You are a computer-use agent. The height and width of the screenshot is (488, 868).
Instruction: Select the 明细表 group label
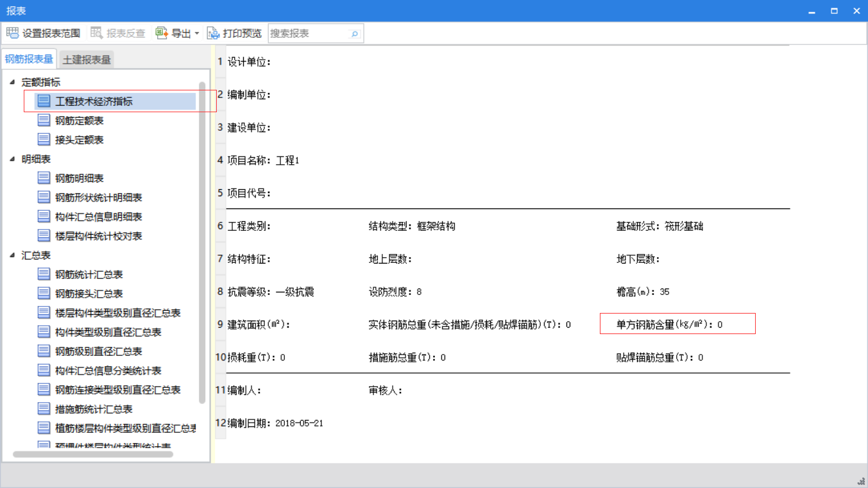tap(36, 159)
